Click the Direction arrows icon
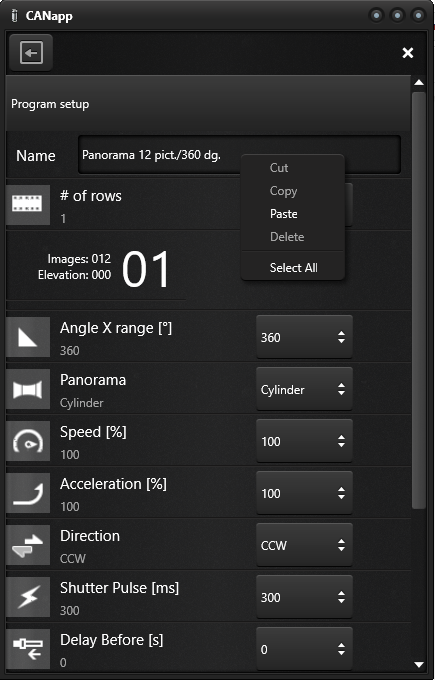The height and width of the screenshot is (680, 435). (28, 545)
